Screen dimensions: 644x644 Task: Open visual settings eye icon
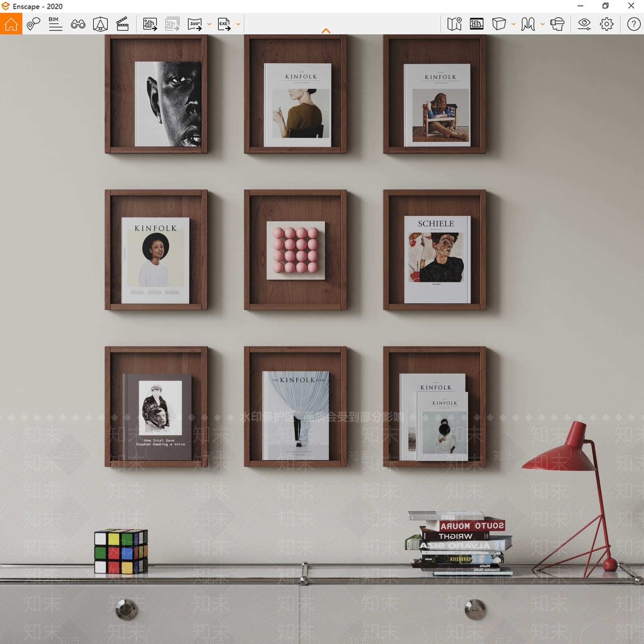tap(584, 24)
